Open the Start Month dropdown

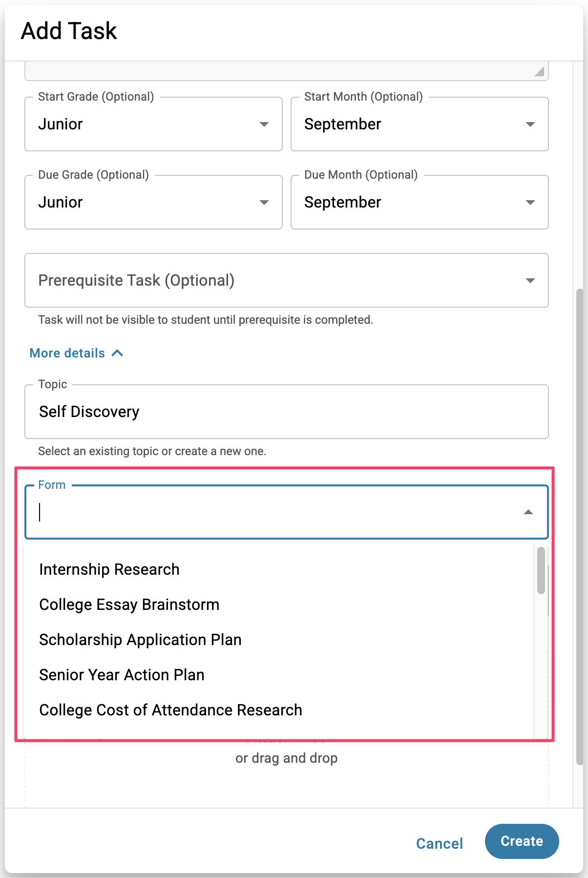tap(419, 124)
